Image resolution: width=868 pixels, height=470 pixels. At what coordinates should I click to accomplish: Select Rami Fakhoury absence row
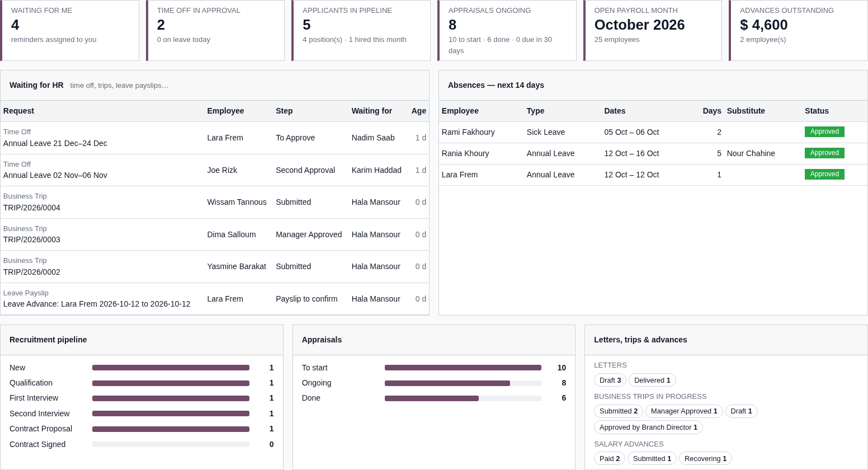click(x=653, y=132)
